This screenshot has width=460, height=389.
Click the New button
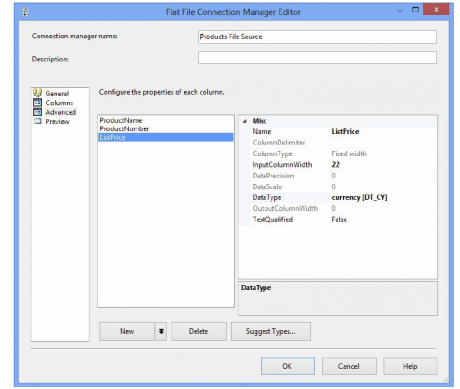tap(127, 331)
